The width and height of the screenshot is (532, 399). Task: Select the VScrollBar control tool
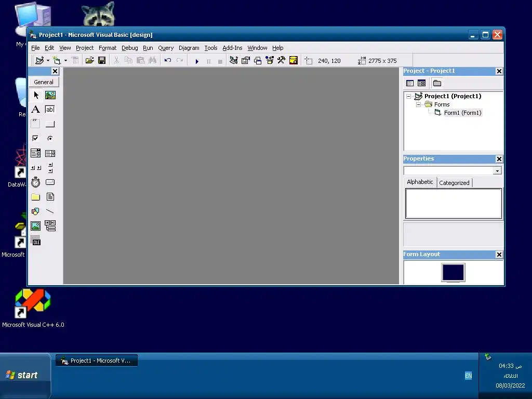coord(50,168)
